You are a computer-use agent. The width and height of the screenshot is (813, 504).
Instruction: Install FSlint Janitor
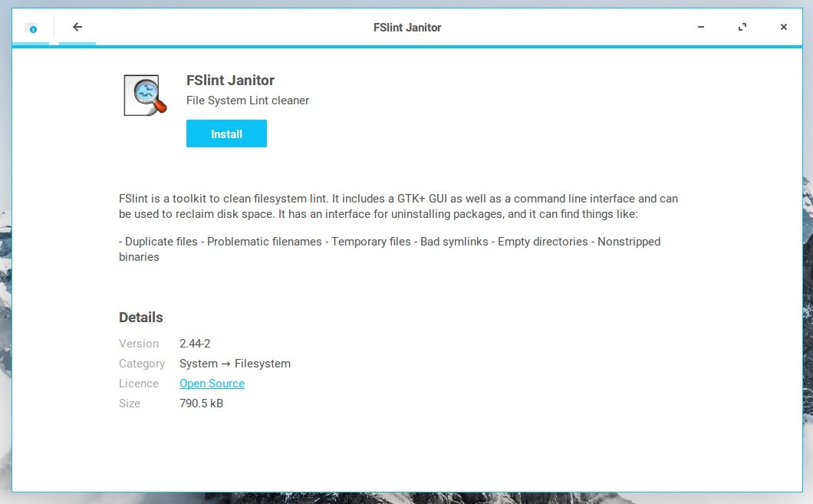click(x=226, y=133)
